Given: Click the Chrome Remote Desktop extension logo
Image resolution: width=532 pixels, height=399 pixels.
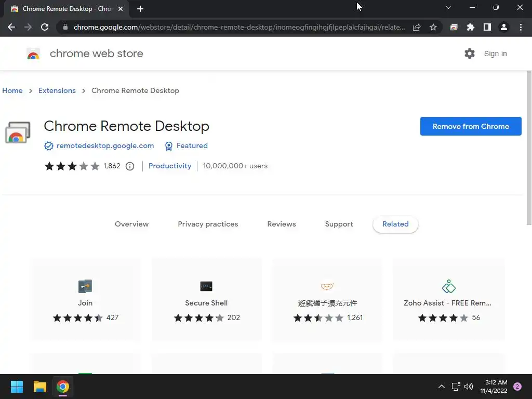Looking at the screenshot, I should pos(18,132).
